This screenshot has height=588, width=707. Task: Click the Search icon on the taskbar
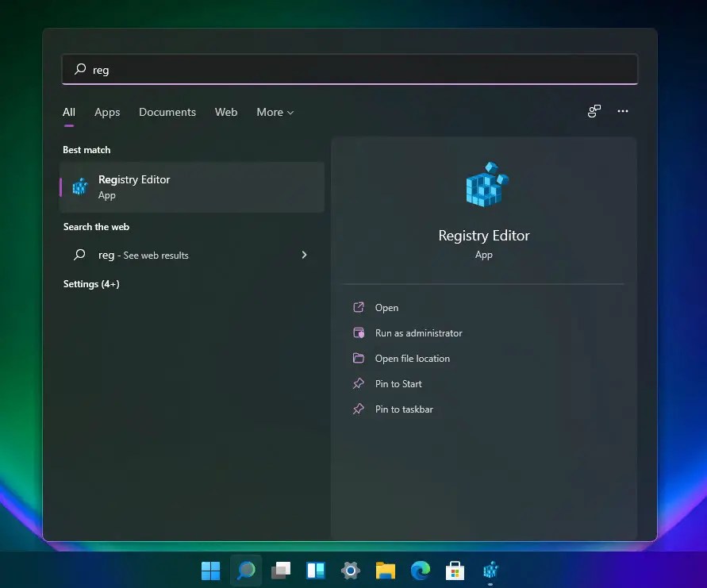coord(246,571)
